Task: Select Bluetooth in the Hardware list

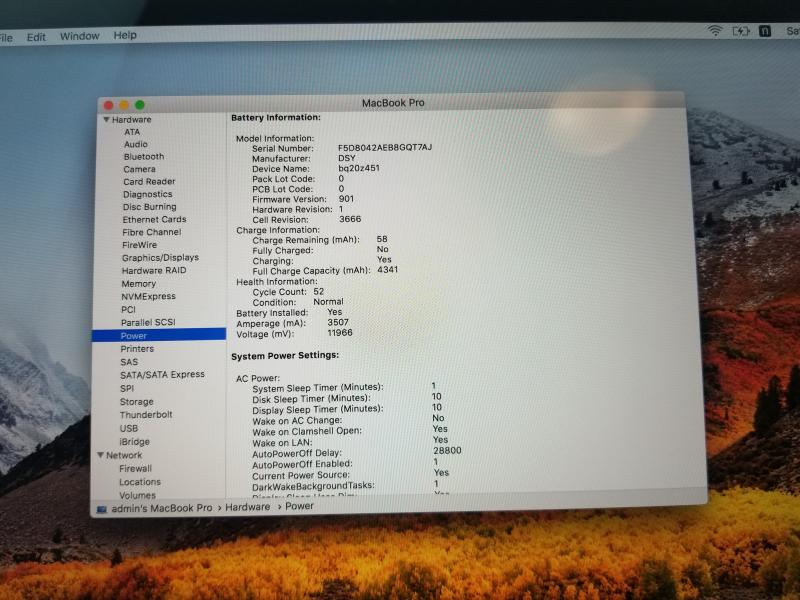Action: click(144, 157)
